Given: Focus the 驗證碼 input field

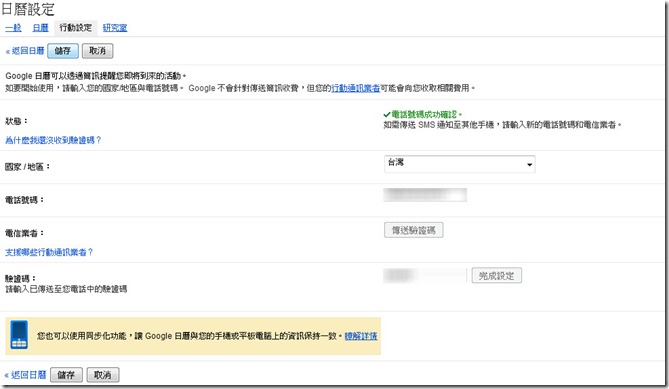Looking at the screenshot, I should coord(425,276).
